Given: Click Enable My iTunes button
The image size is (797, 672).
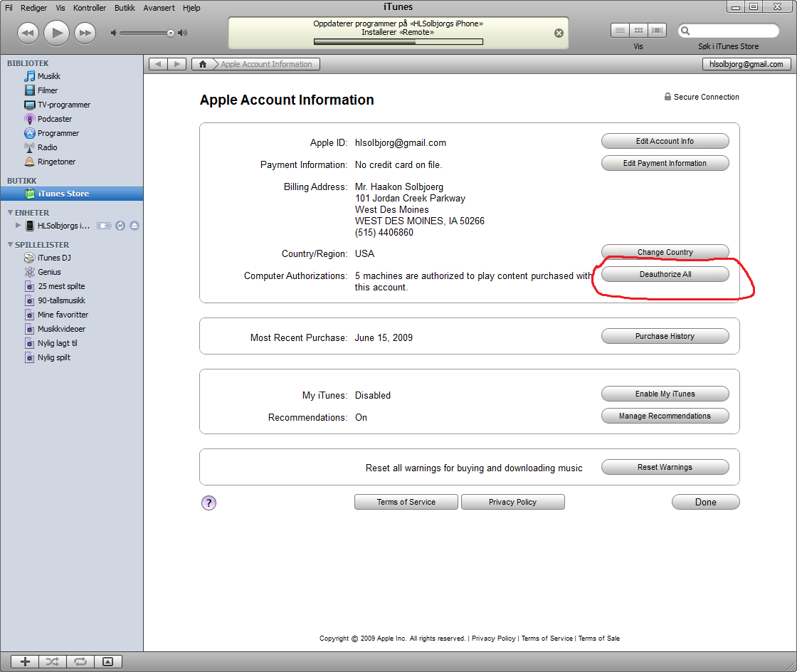Looking at the screenshot, I should [x=665, y=394].
